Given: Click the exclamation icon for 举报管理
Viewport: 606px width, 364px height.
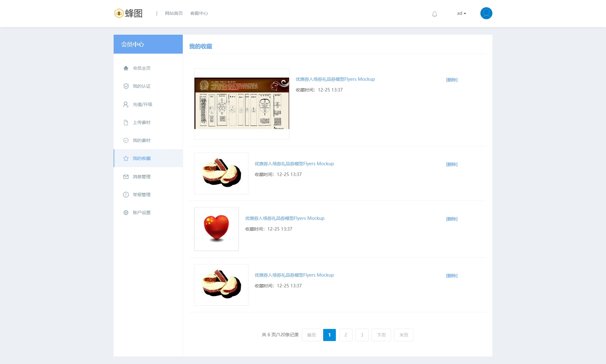Looking at the screenshot, I should (126, 195).
